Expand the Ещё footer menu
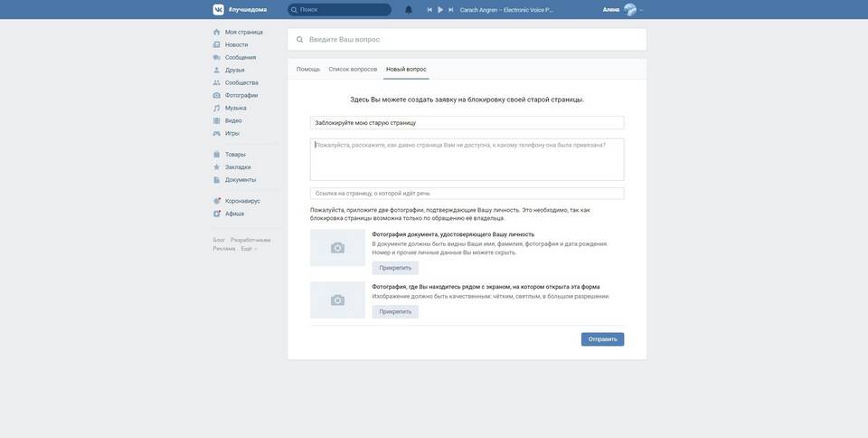868x438 pixels. tap(249, 249)
